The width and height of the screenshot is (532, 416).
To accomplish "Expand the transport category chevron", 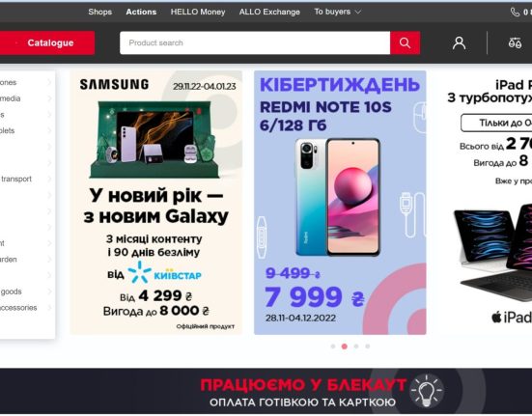I will [x=49, y=179].
